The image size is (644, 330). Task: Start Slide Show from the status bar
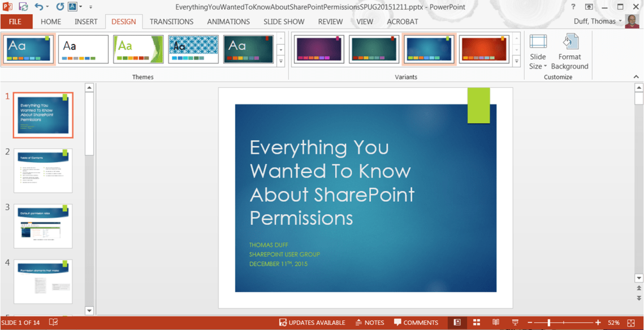pyautogui.click(x=515, y=322)
